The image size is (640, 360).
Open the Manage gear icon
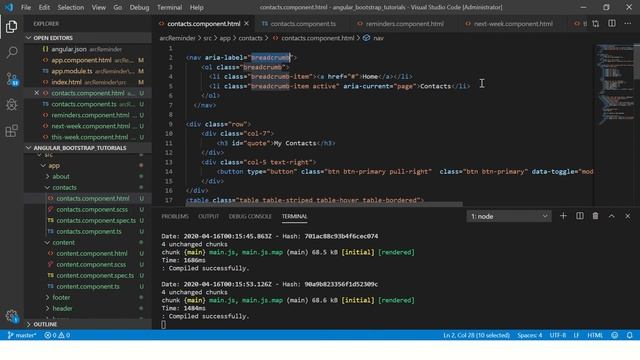click(x=11, y=316)
